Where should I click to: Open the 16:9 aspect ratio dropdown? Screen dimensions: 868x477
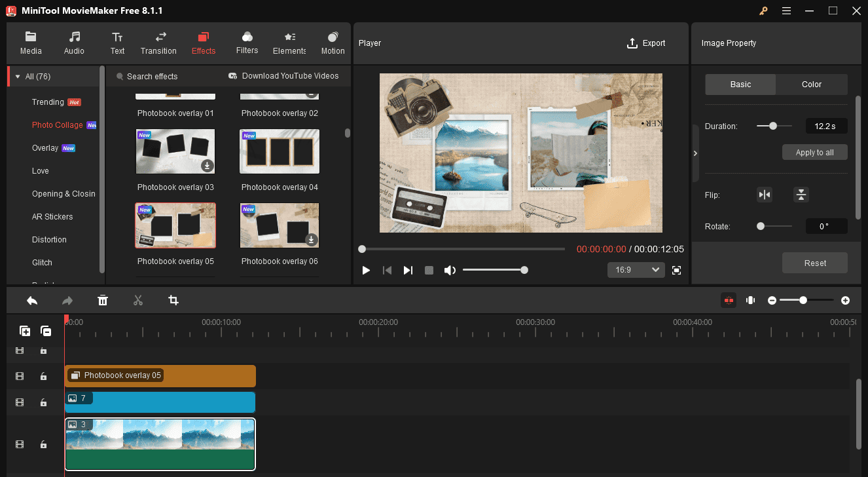[x=636, y=270]
